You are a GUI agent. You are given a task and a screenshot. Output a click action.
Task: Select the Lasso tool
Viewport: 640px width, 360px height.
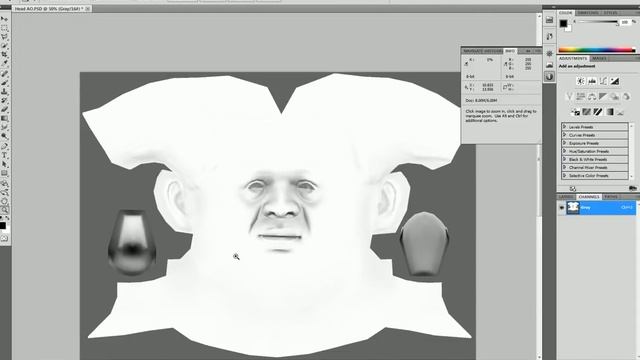4,37
